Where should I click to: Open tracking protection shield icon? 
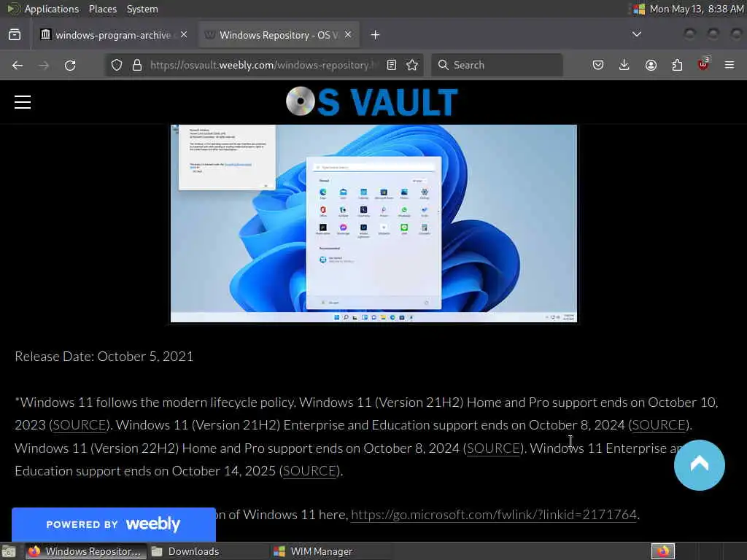[x=117, y=65]
